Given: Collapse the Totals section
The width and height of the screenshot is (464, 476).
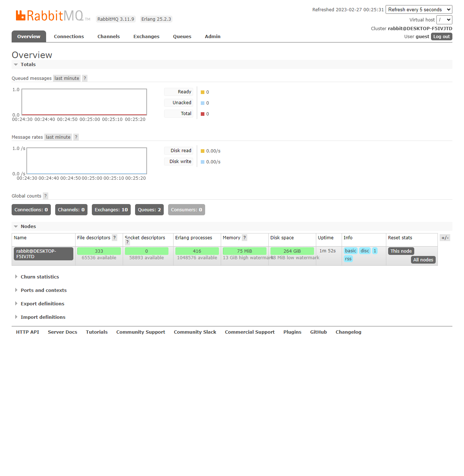Looking at the screenshot, I should 28,65.
